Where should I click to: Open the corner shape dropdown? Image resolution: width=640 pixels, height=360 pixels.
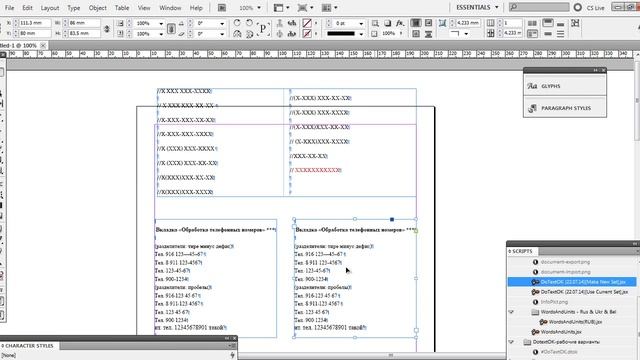pos(466,34)
